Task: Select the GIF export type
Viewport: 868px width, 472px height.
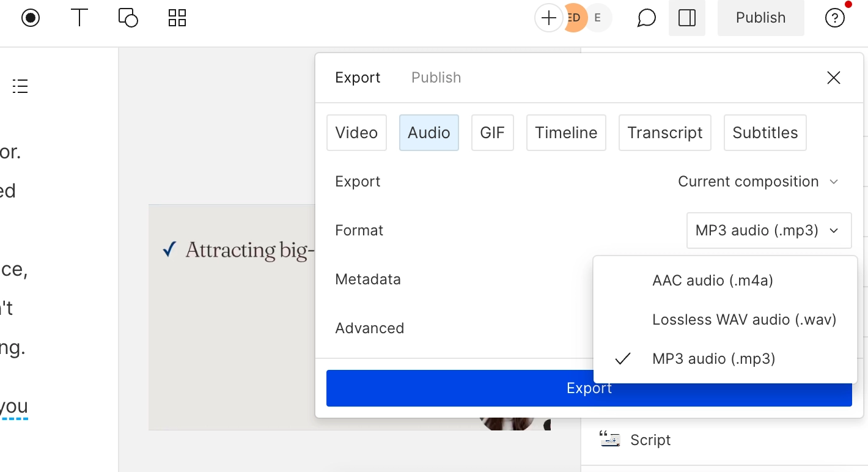Action: (492, 133)
